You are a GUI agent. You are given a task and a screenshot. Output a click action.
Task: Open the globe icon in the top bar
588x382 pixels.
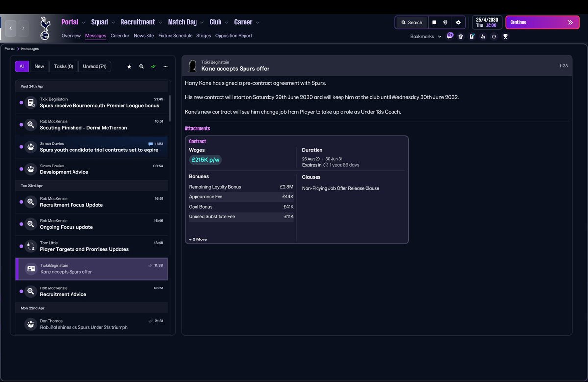point(445,22)
